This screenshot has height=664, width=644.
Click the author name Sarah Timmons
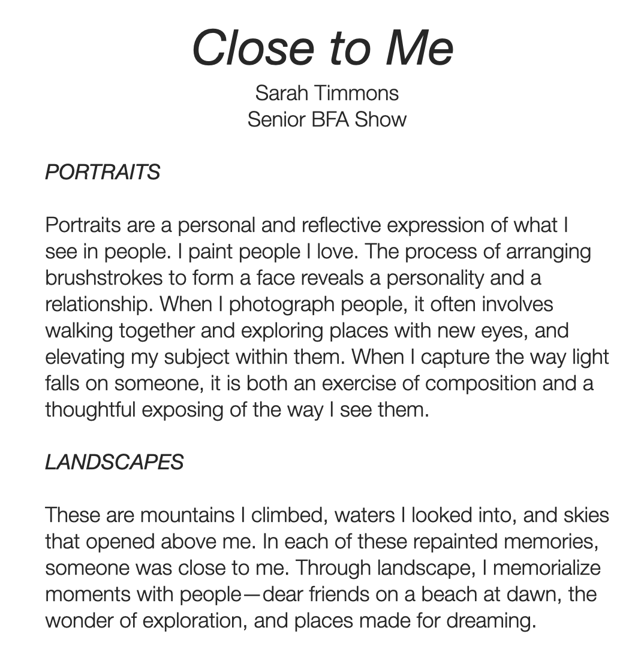(327, 93)
